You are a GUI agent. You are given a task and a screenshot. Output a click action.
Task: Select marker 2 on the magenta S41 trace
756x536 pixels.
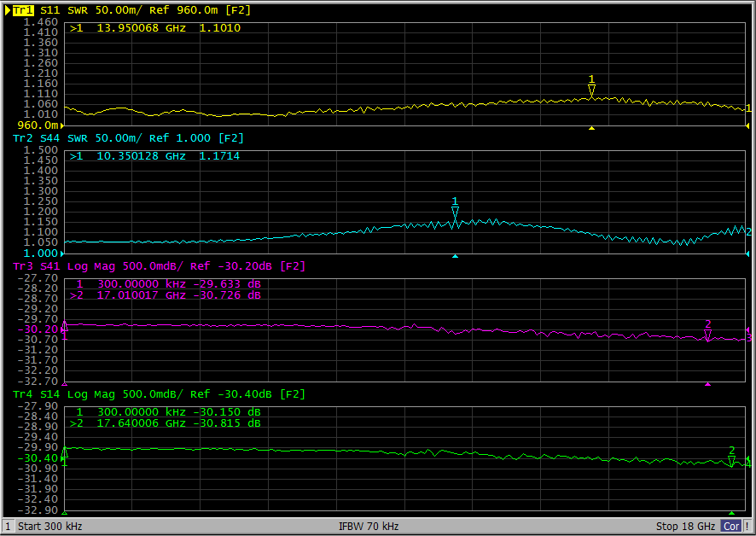[707, 335]
